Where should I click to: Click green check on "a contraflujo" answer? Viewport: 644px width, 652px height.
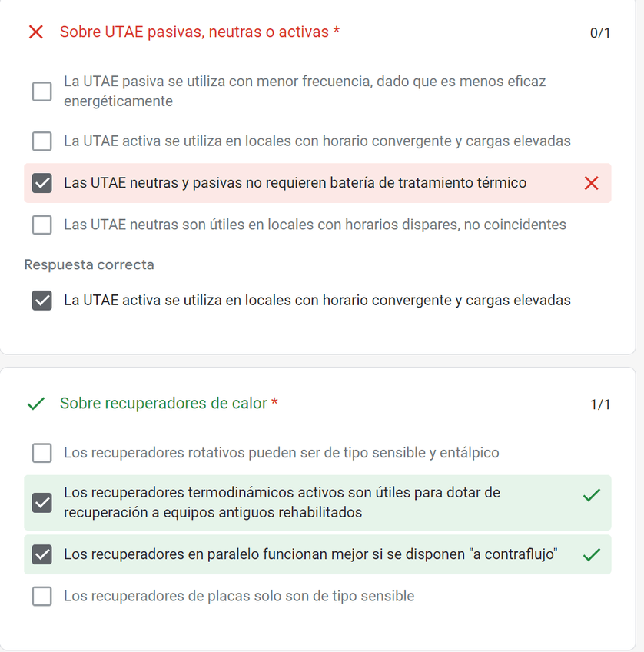(x=591, y=554)
